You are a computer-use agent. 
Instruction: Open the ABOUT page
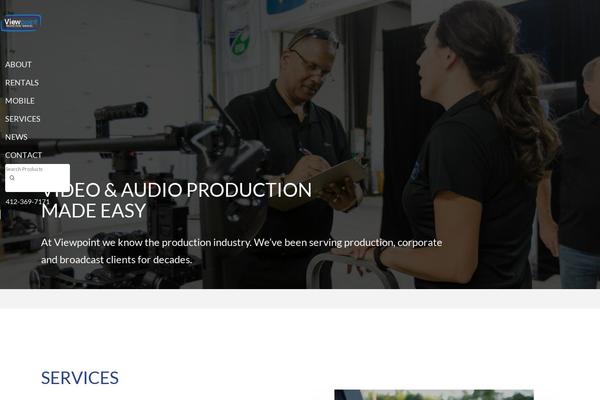tap(18, 64)
